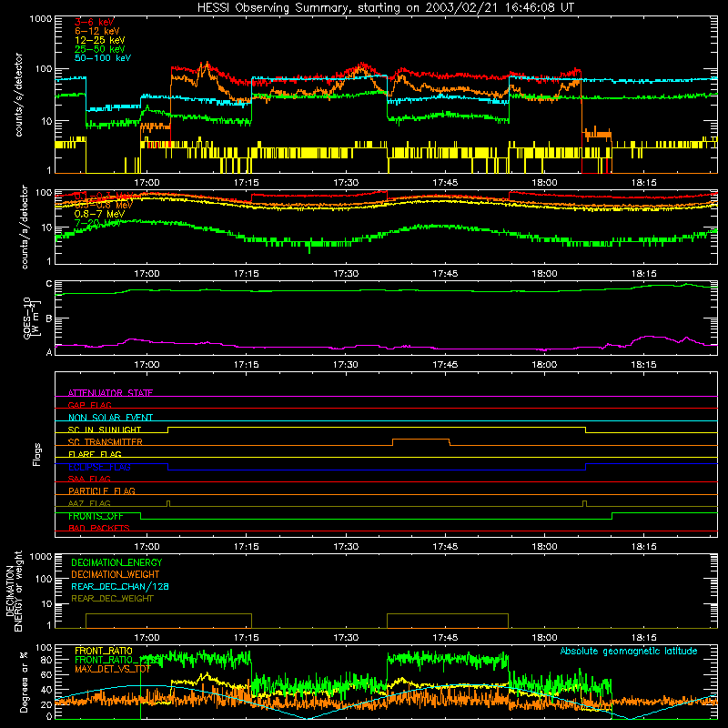Click the HESSI Observing Summary title text
Screen dimensions: 728x728
tap(386, 8)
